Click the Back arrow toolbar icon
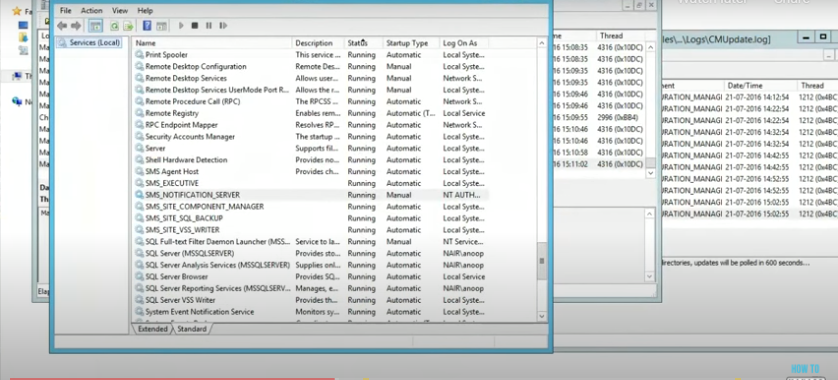The height and width of the screenshot is (380, 838). 63,26
